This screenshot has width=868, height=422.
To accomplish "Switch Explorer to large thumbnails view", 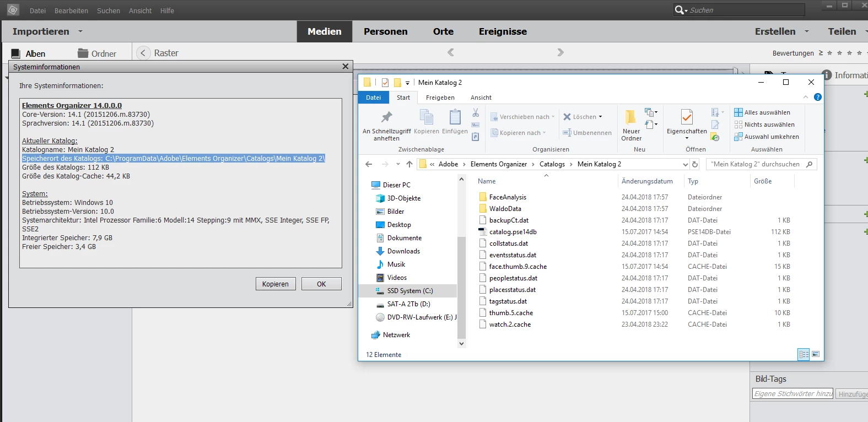I will pyautogui.click(x=816, y=354).
